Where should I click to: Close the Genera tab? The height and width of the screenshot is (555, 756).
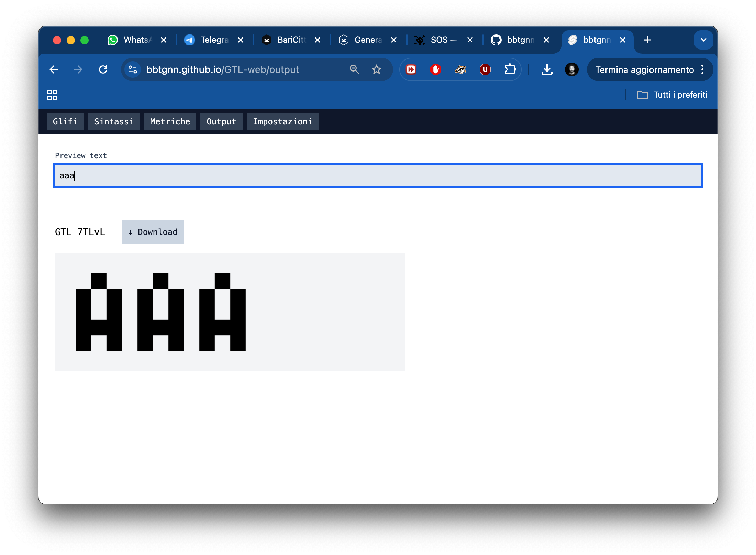pyautogui.click(x=394, y=40)
